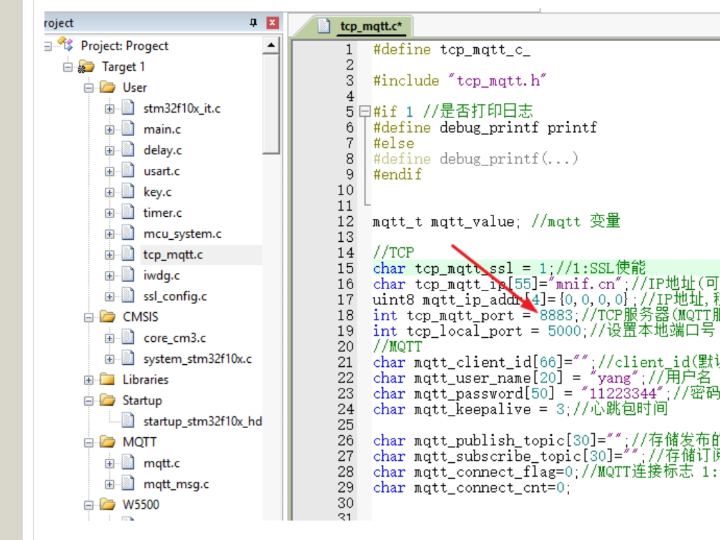Select ssl_config.c in the project tree
This screenshot has width=720, height=540.
[x=175, y=296]
